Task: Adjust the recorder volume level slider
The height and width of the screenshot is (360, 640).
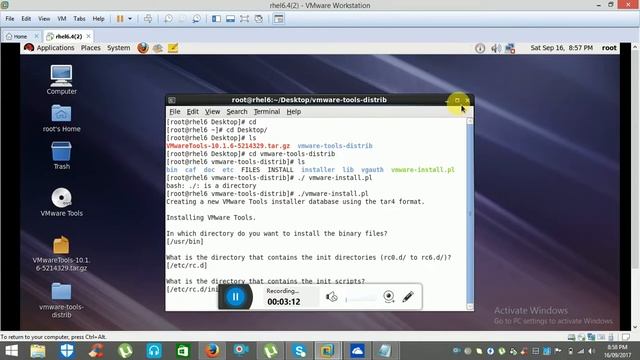Action: [361, 299]
